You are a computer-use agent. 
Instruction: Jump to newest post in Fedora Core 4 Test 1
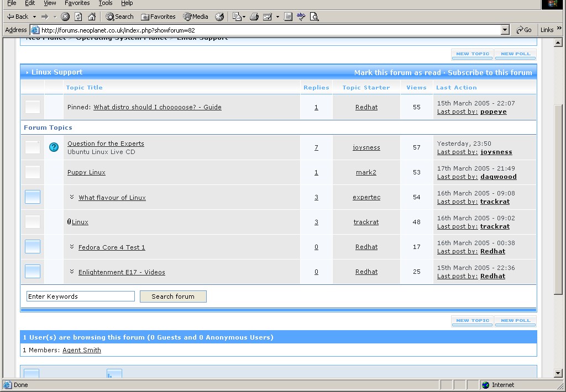coord(72,247)
